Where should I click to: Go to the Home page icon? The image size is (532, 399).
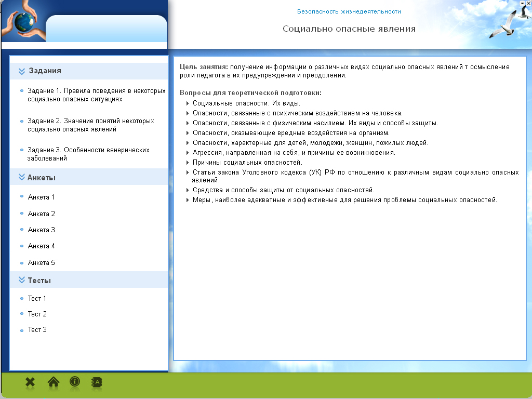[x=54, y=382]
